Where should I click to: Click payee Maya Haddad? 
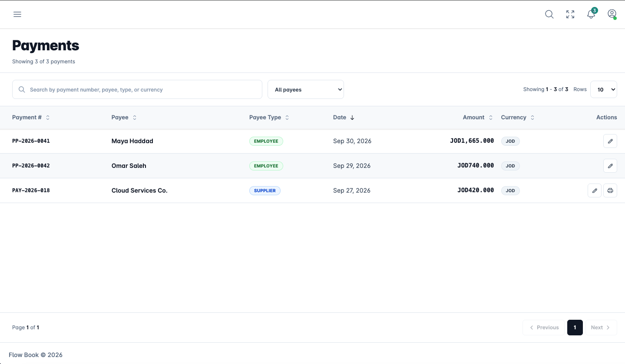pos(132,141)
